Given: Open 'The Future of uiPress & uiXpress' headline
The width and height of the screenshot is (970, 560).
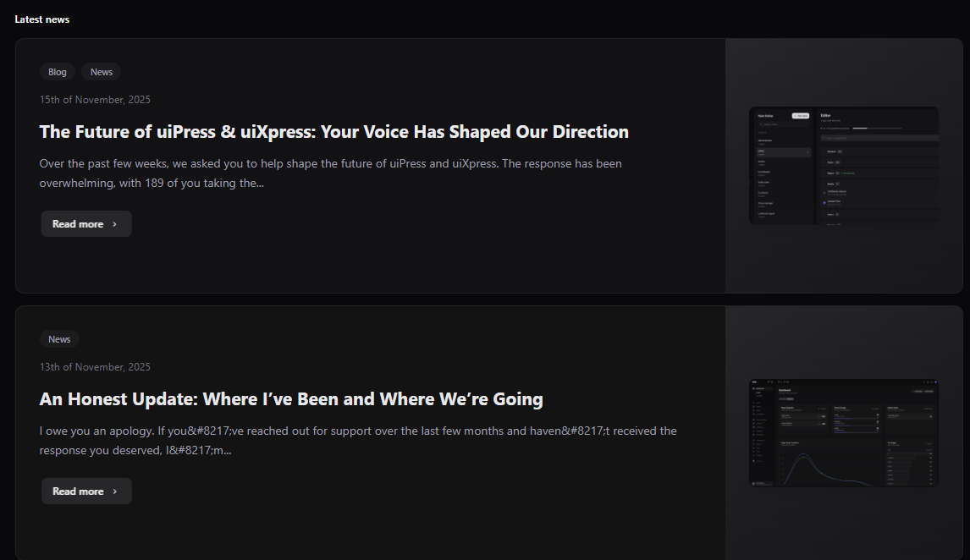Looking at the screenshot, I should (x=334, y=132).
